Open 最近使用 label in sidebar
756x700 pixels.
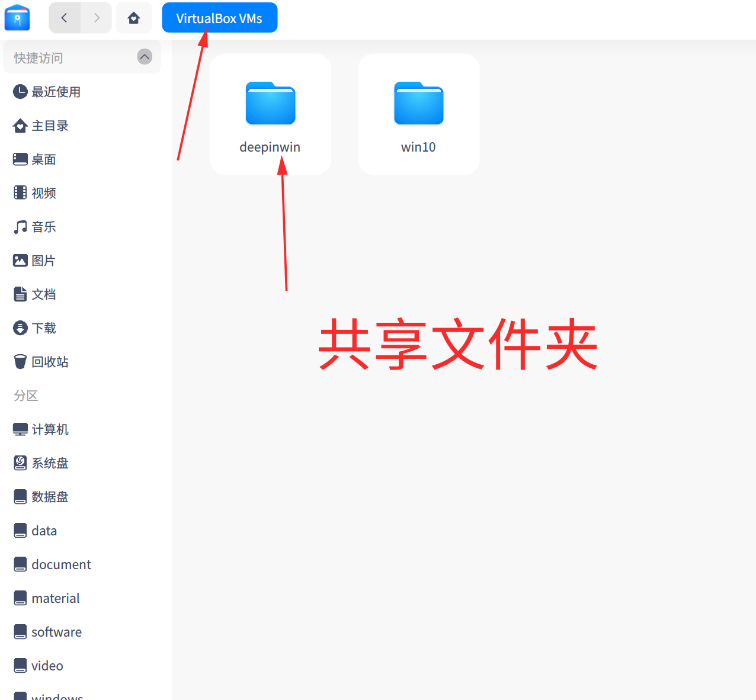tap(56, 92)
